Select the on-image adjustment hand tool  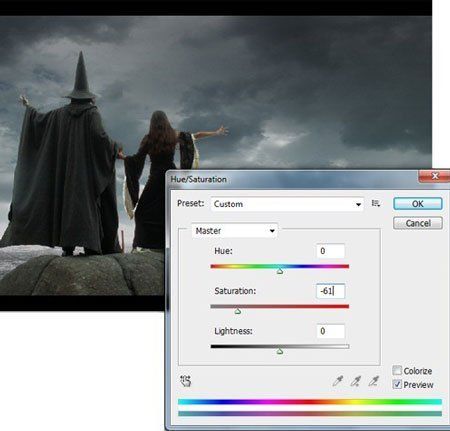tap(185, 381)
